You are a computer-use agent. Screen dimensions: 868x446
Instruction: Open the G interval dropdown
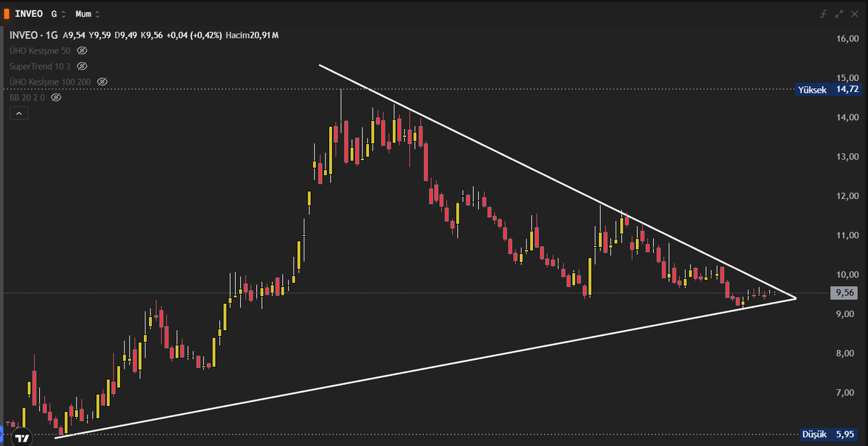pos(59,14)
